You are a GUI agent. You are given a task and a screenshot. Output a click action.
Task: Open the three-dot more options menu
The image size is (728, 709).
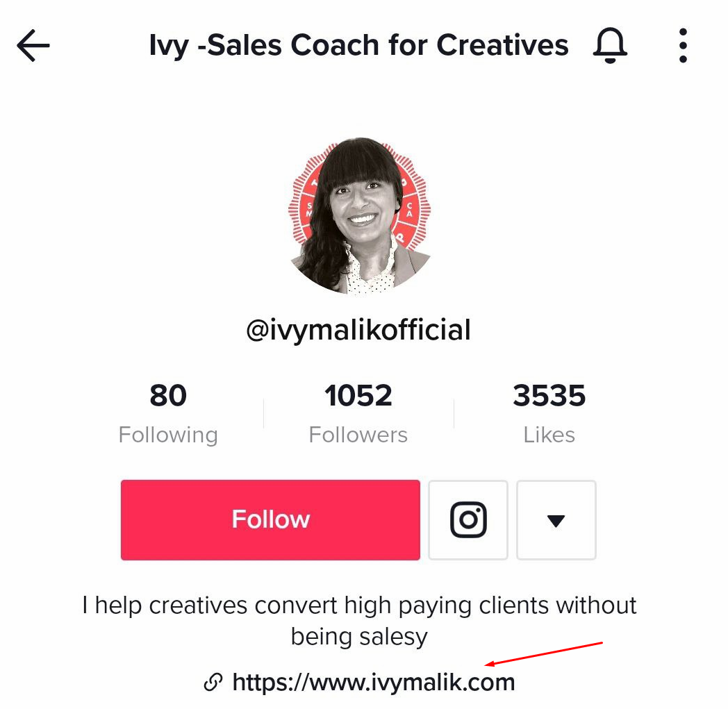point(682,45)
